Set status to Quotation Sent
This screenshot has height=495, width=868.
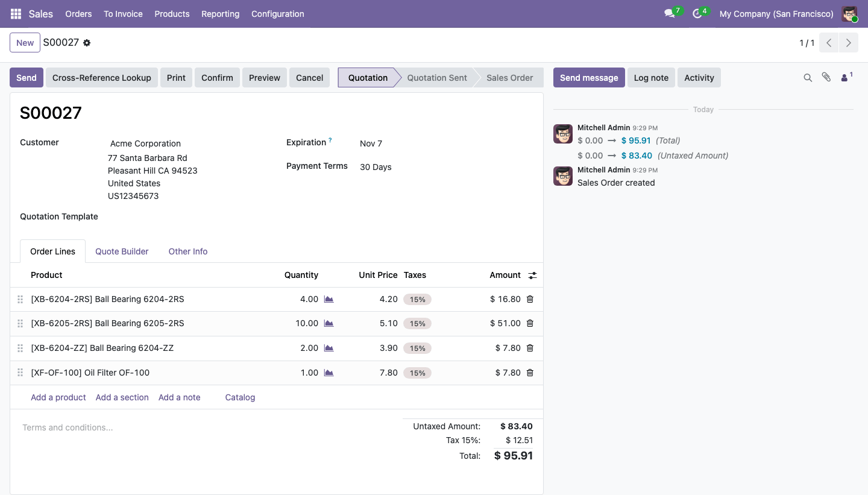[437, 78]
